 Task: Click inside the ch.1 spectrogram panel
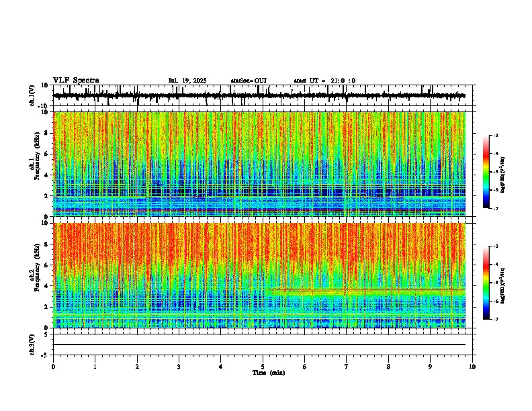click(x=259, y=164)
